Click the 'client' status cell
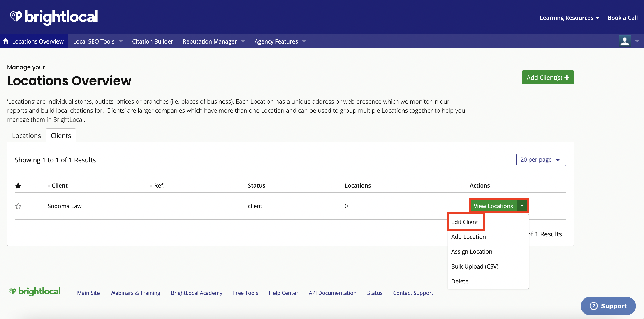 click(x=255, y=206)
